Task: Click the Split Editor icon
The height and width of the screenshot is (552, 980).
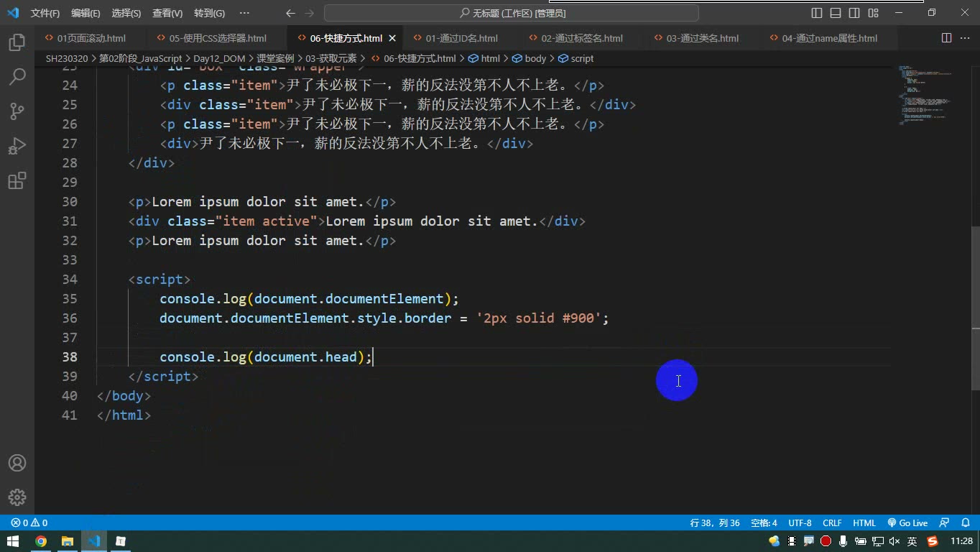Action: 946,38
